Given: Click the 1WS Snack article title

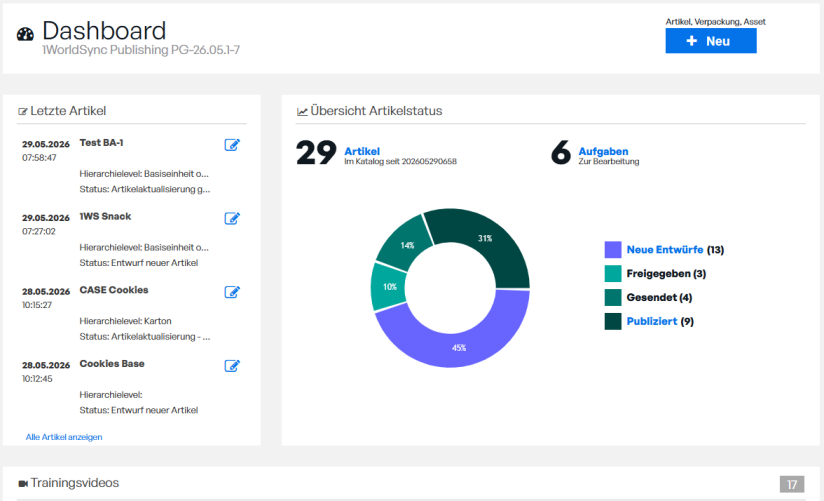Looking at the screenshot, I should 105,217.
